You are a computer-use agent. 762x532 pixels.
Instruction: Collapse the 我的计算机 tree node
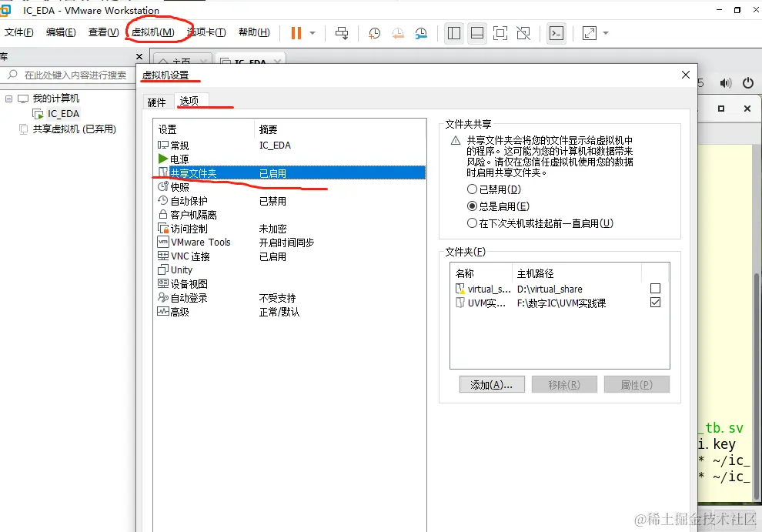coord(8,99)
